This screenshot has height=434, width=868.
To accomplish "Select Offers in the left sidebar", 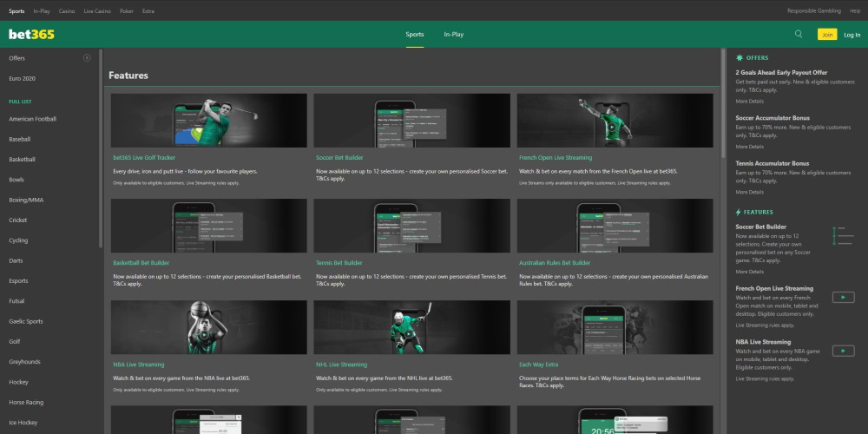I will [17, 58].
